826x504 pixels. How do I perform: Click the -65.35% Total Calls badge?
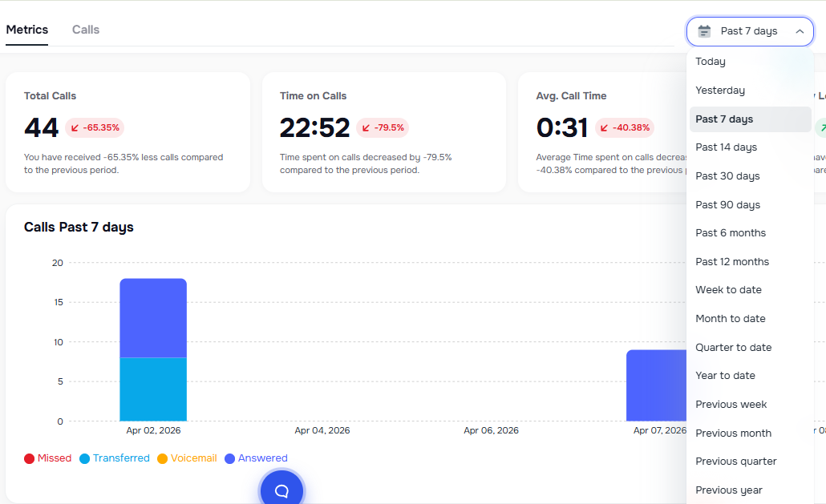click(x=95, y=127)
